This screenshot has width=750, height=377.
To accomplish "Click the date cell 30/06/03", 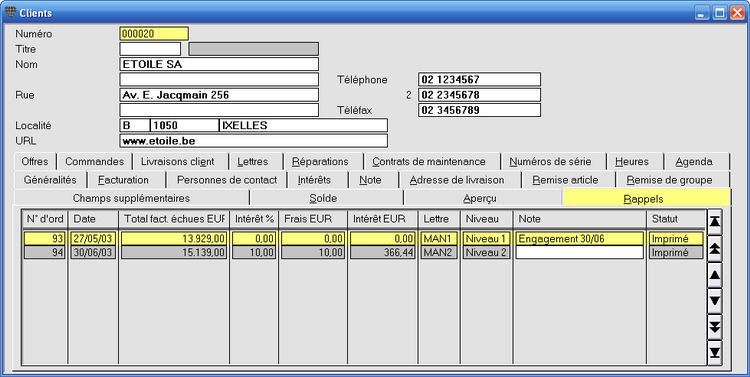I will pyautogui.click(x=93, y=253).
